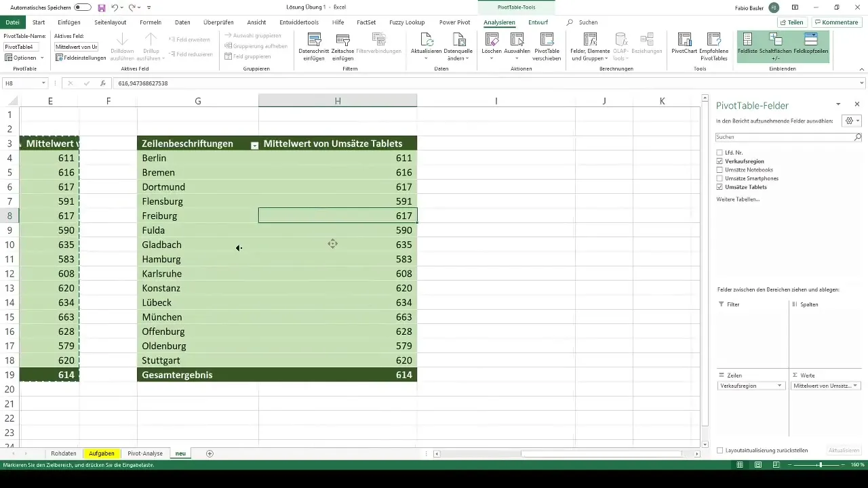Collapse the ribbon with the chevron

click(x=861, y=69)
